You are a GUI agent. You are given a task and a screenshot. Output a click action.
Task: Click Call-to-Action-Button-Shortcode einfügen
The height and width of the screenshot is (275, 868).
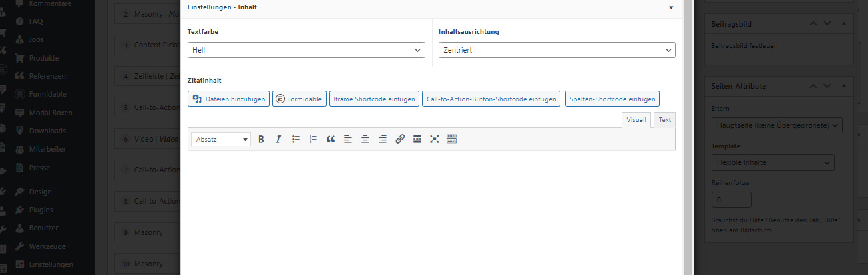point(491,99)
